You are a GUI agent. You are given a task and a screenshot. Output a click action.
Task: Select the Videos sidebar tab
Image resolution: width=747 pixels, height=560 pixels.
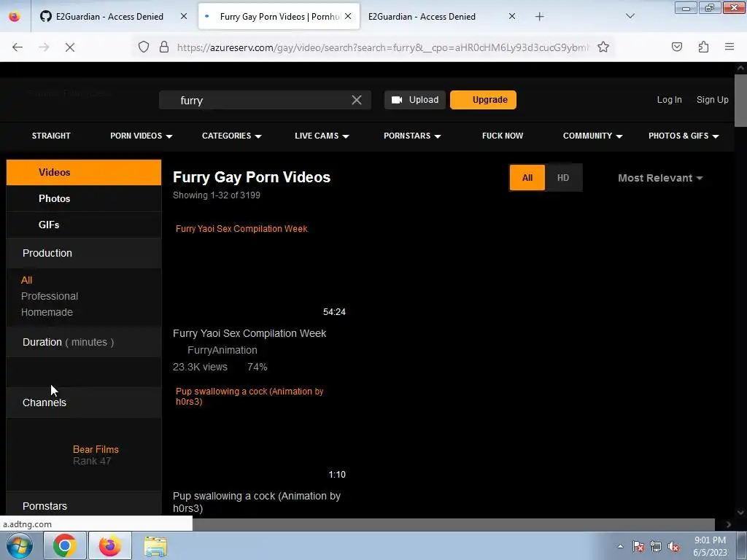click(84, 172)
